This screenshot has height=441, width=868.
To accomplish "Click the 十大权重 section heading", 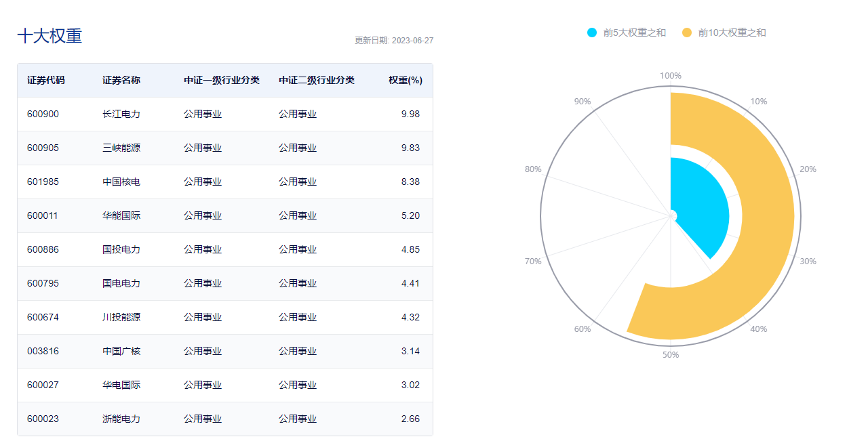I will click(50, 36).
